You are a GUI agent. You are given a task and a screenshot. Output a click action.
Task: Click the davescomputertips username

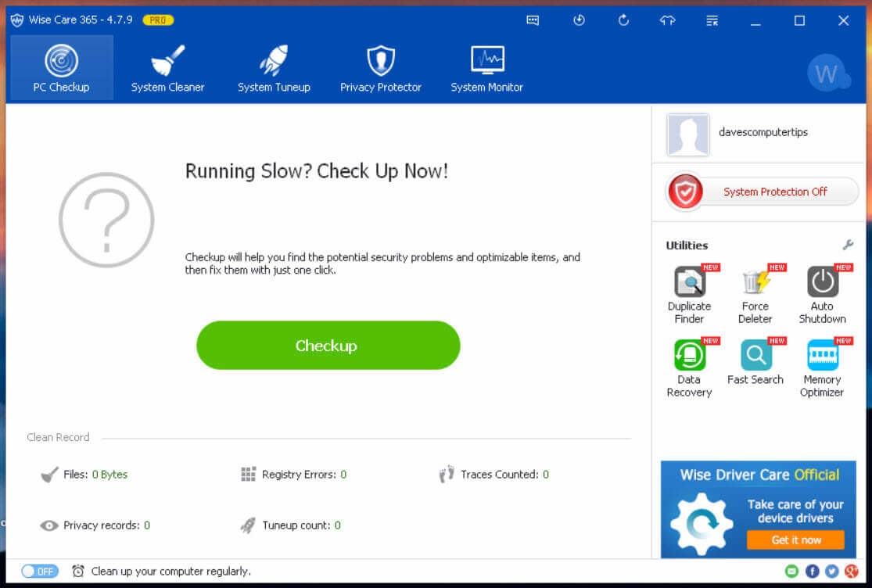[x=763, y=132]
